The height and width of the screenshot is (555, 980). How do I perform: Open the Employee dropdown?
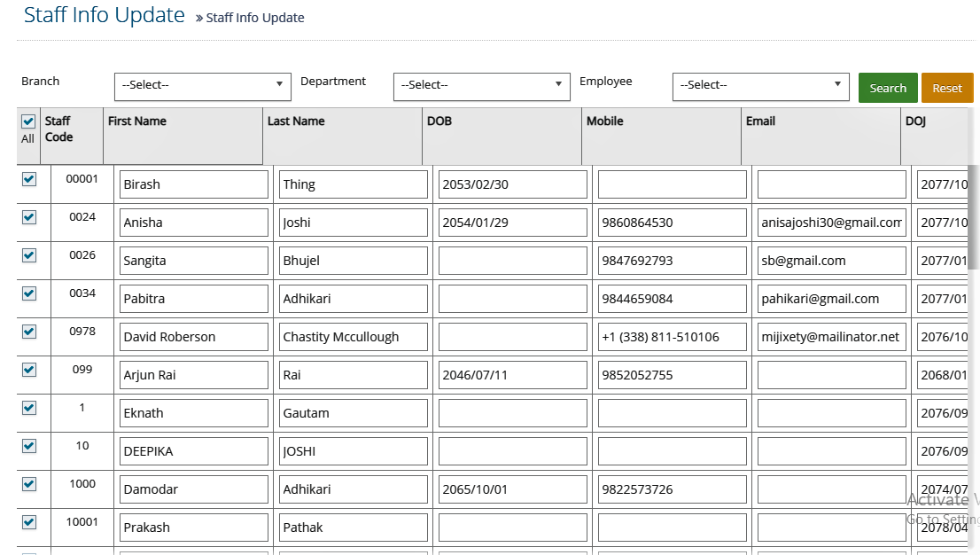tap(760, 86)
